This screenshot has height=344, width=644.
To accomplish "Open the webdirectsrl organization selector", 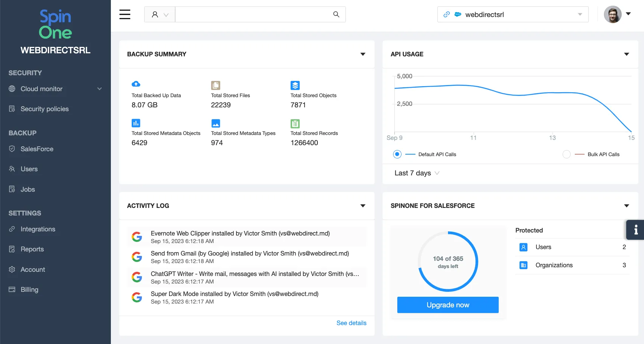I will pos(513,14).
